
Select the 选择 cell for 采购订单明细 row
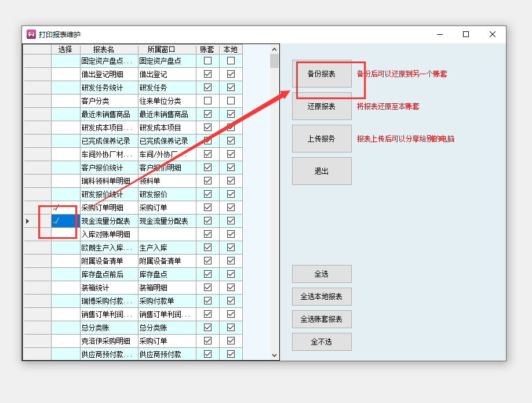click(65, 208)
